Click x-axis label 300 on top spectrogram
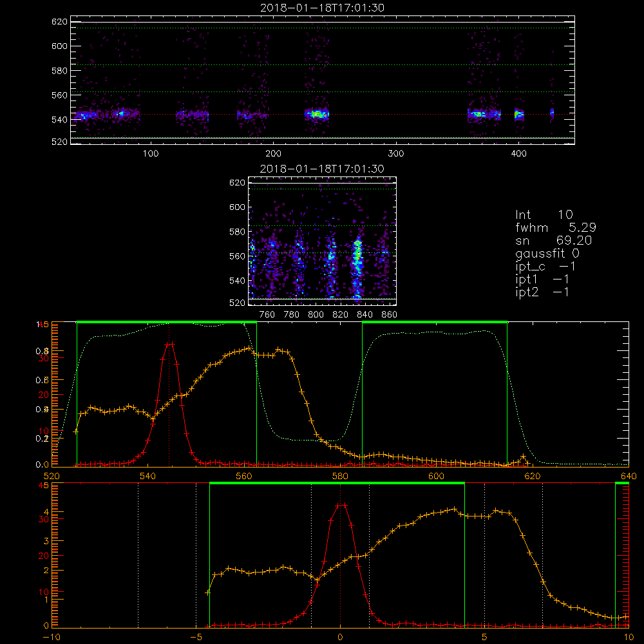644x644 pixels. coord(396,154)
